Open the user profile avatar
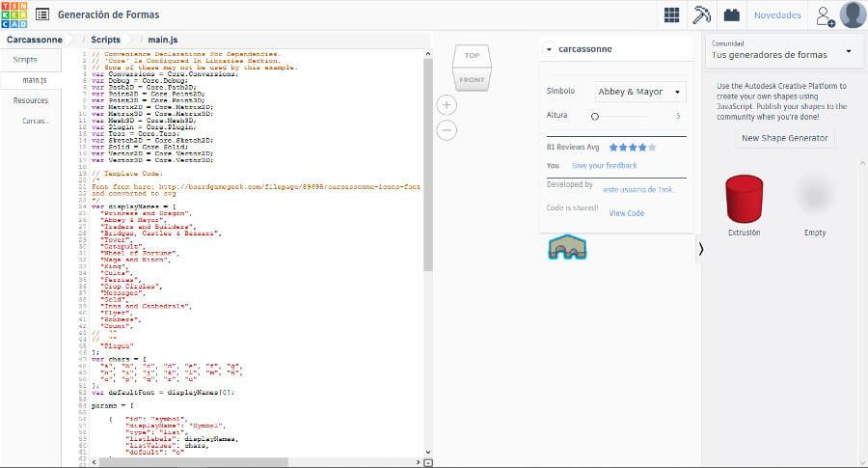 pos(853,15)
